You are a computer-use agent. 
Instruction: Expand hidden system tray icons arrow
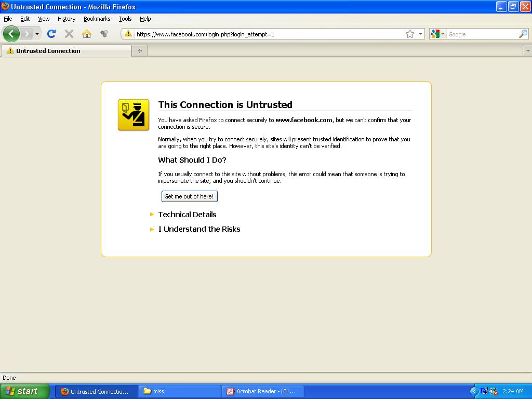[474, 392]
